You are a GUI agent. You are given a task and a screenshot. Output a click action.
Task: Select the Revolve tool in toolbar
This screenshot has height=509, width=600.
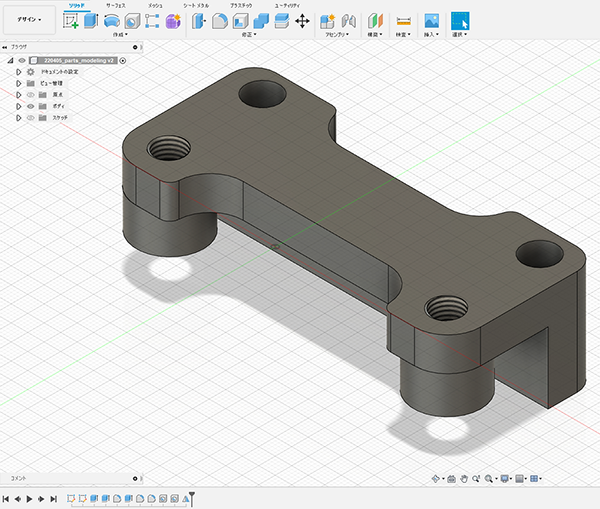112,20
